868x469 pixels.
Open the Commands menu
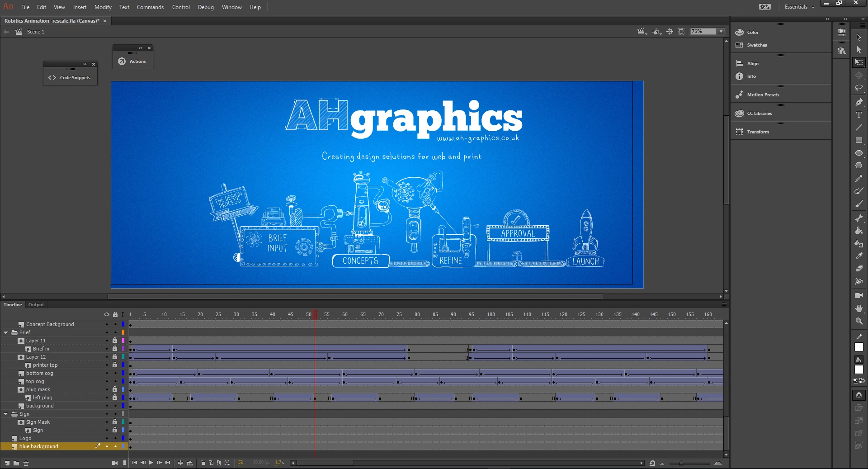click(150, 7)
